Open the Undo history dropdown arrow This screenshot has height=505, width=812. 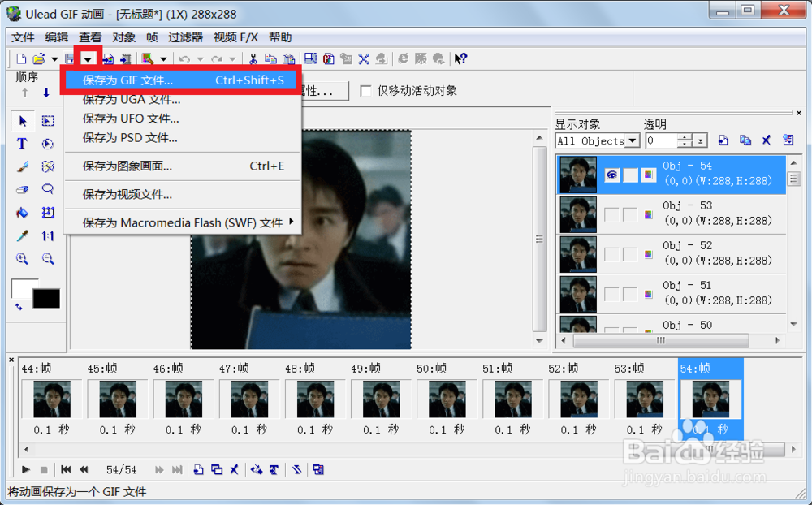click(200, 59)
